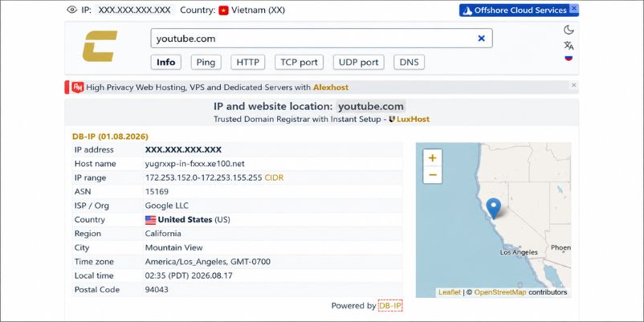Select the host name yugrxxp-in-fxxx.xe100.net
Viewport: 644px width, 322px height.
pos(194,164)
